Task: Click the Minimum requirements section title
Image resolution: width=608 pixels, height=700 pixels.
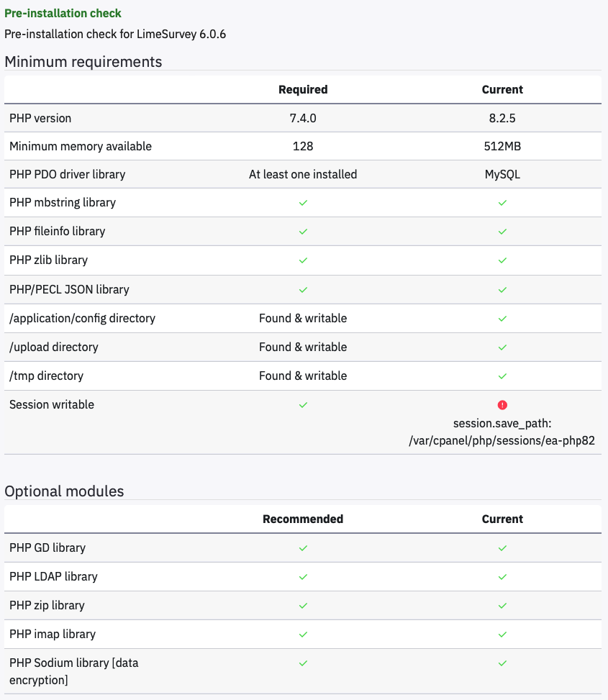Action: [x=83, y=62]
